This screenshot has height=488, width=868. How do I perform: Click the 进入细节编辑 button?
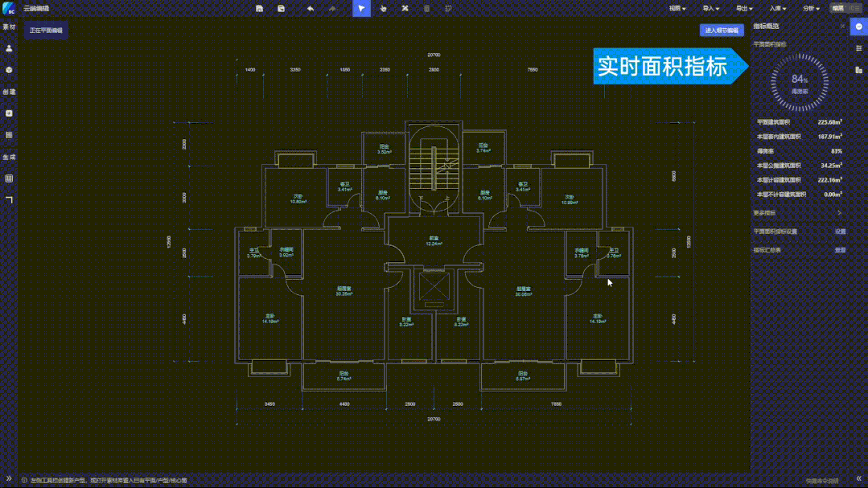[722, 31]
